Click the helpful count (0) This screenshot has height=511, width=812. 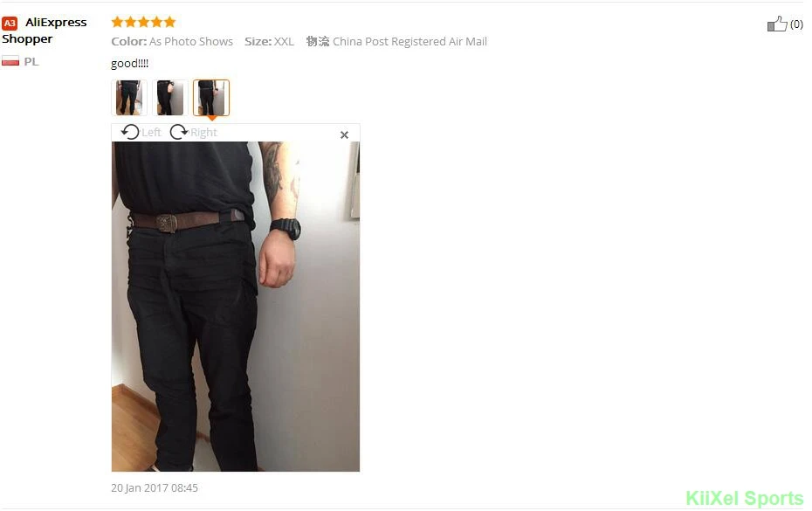click(x=796, y=24)
